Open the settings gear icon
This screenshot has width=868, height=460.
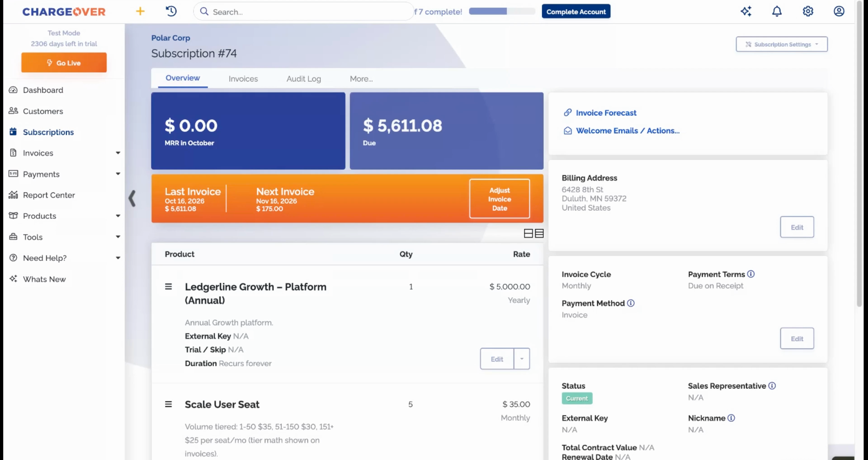coord(808,12)
